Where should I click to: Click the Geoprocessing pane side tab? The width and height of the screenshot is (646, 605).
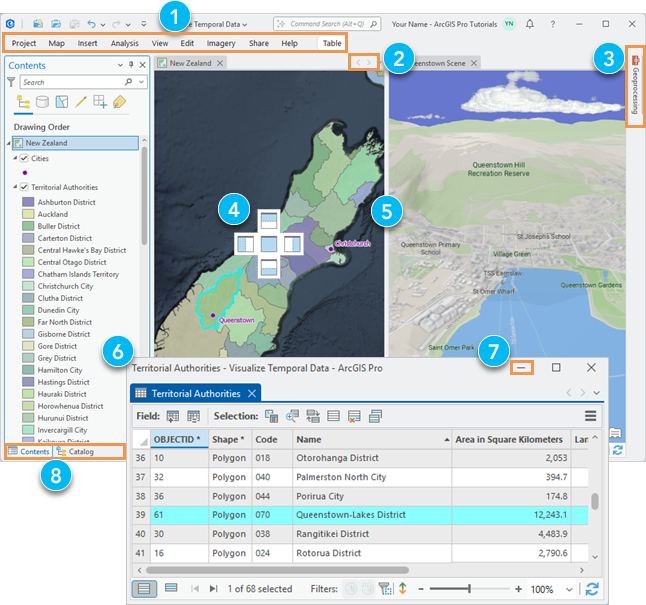click(635, 85)
